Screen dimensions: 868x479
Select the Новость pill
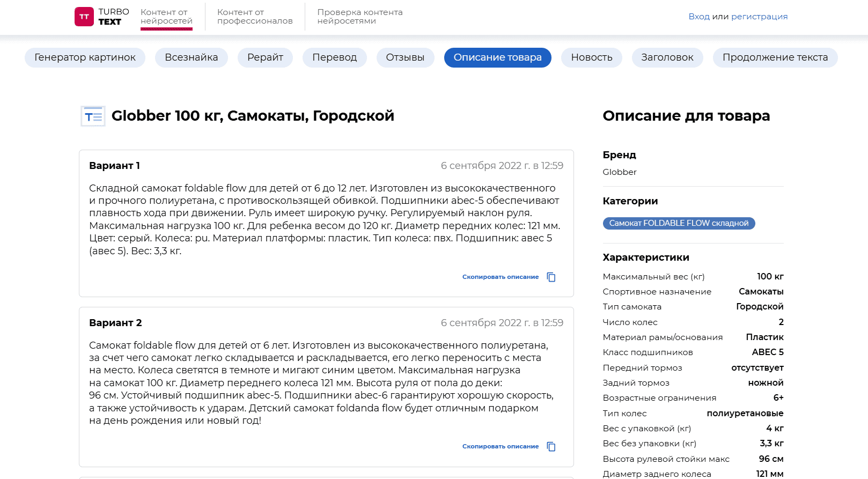(592, 57)
